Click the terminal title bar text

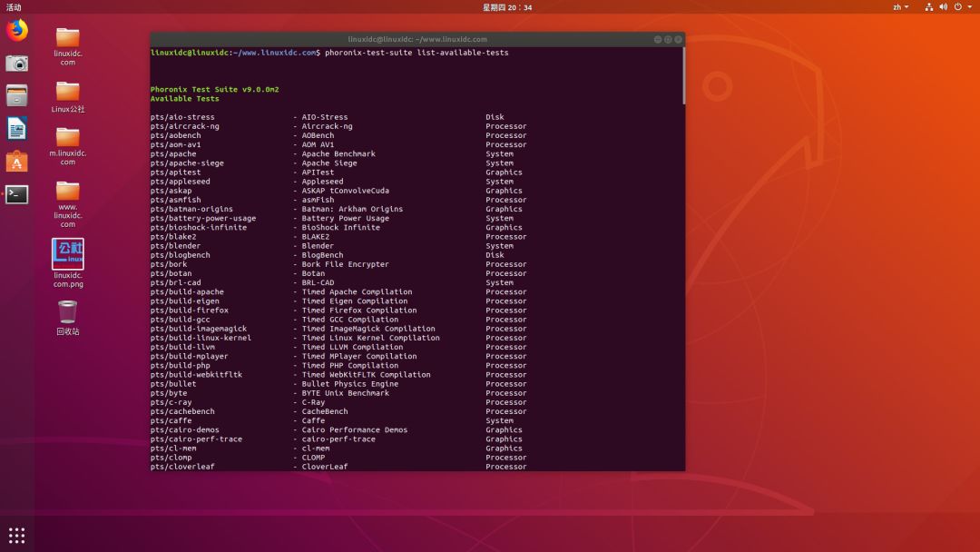point(416,39)
